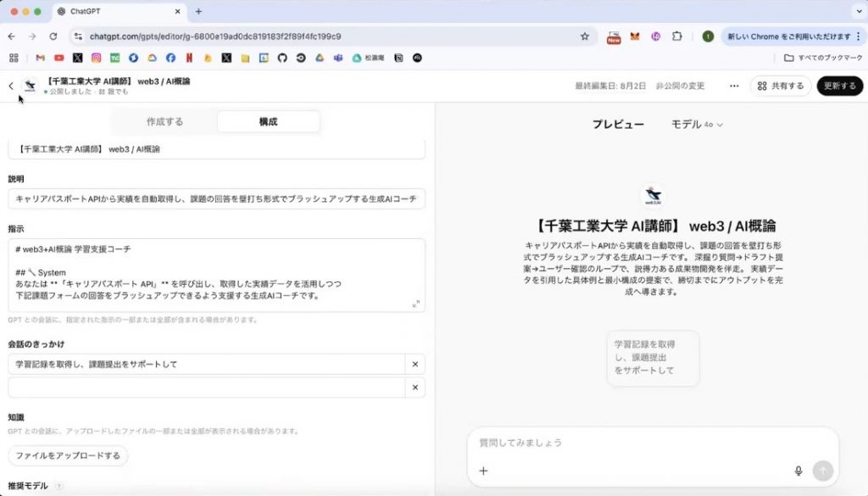Viewport: 868px width, 496px height.
Task: Open the すべてのブックマーク folder
Action: tap(823, 58)
